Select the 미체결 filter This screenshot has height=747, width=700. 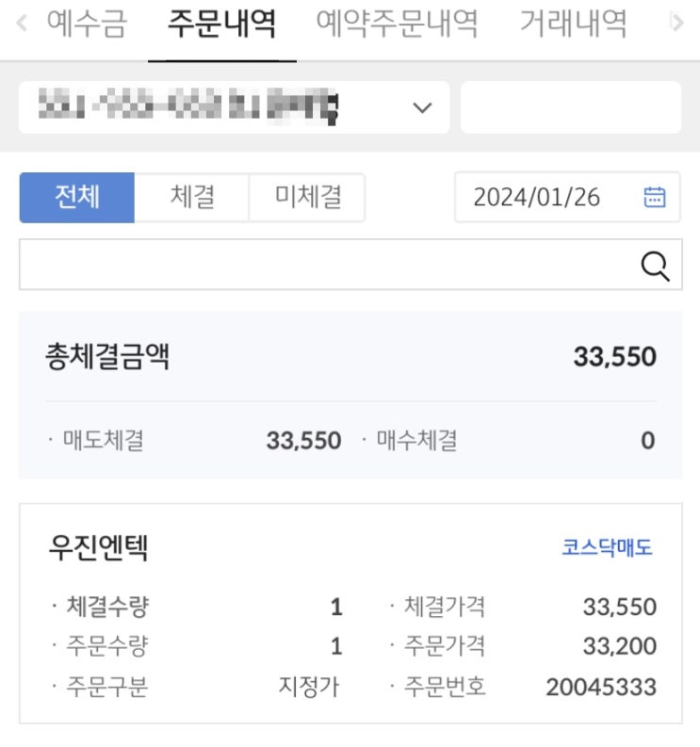[x=307, y=197]
